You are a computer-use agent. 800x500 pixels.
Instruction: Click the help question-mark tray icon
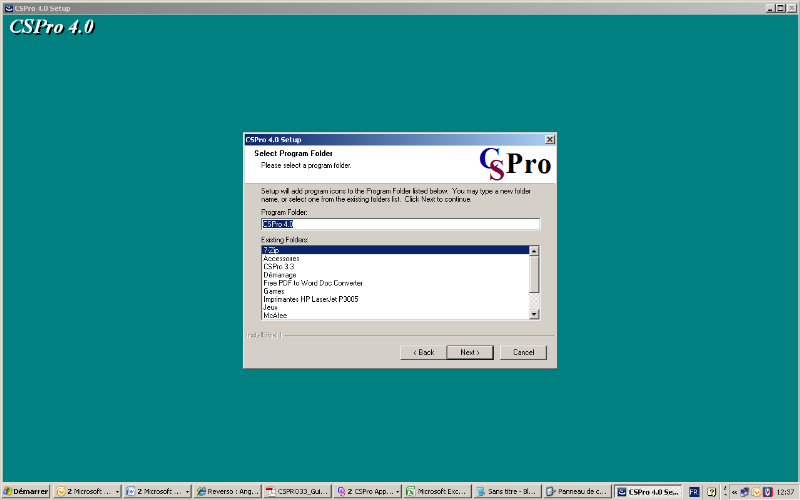(x=712, y=492)
